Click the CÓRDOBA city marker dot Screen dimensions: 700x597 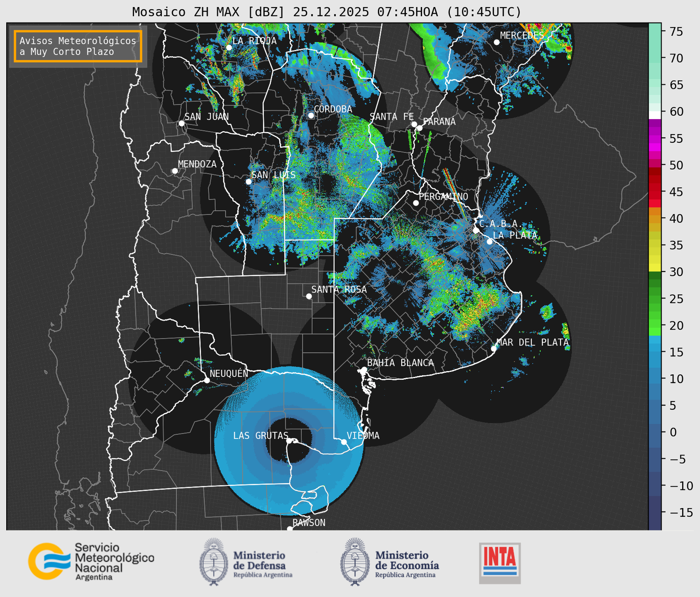pos(311,115)
